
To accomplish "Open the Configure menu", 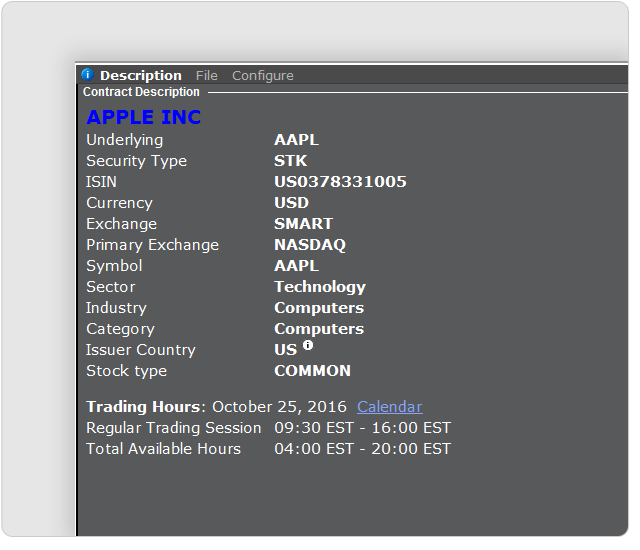I will click(262, 76).
